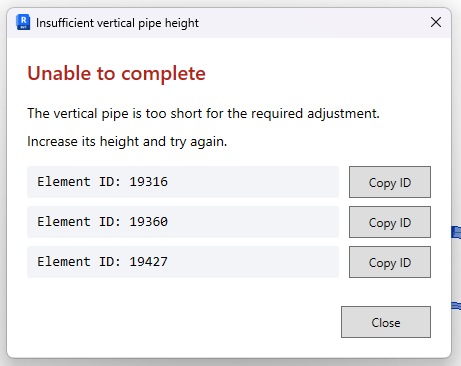
Task: Click 'Increase its height and try again.' text
Action: [127, 142]
